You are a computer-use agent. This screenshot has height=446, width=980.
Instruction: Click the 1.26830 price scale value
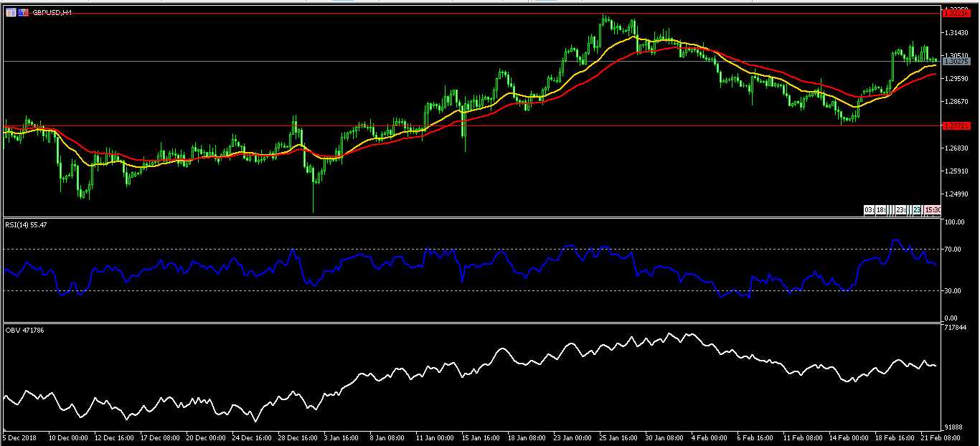tap(958, 148)
